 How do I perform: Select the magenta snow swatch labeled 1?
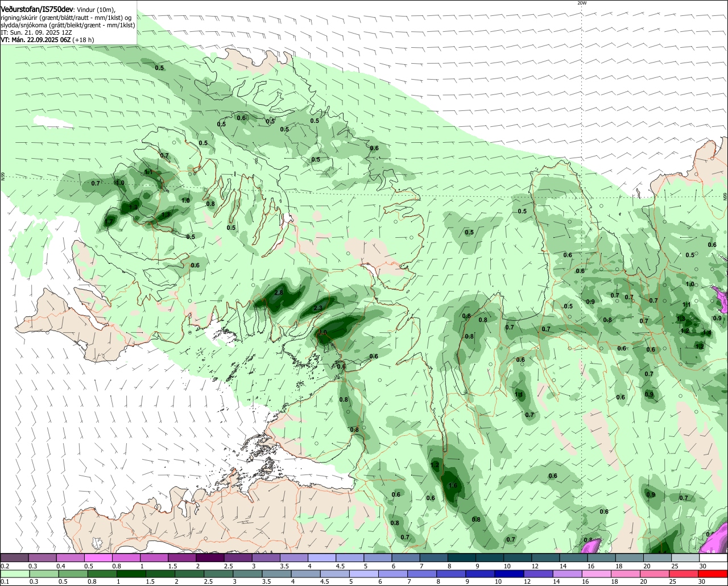tap(154, 558)
